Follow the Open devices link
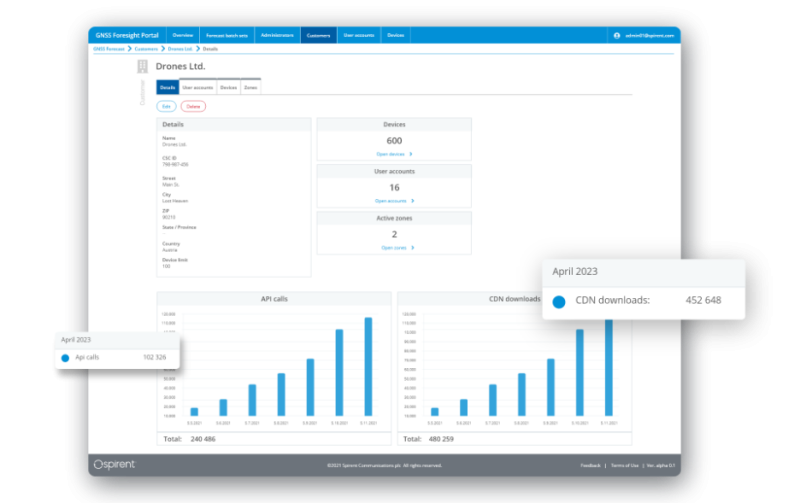 click(390, 154)
